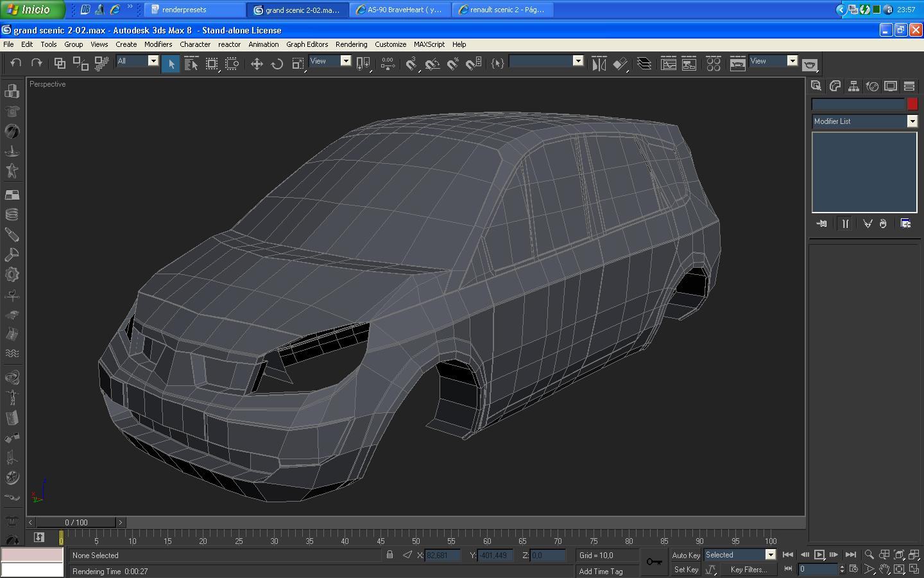The width and height of the screenshot is (924, 578).
Task: Toggle Window/Crossing selection mode
Action: (x=232, y=64)
